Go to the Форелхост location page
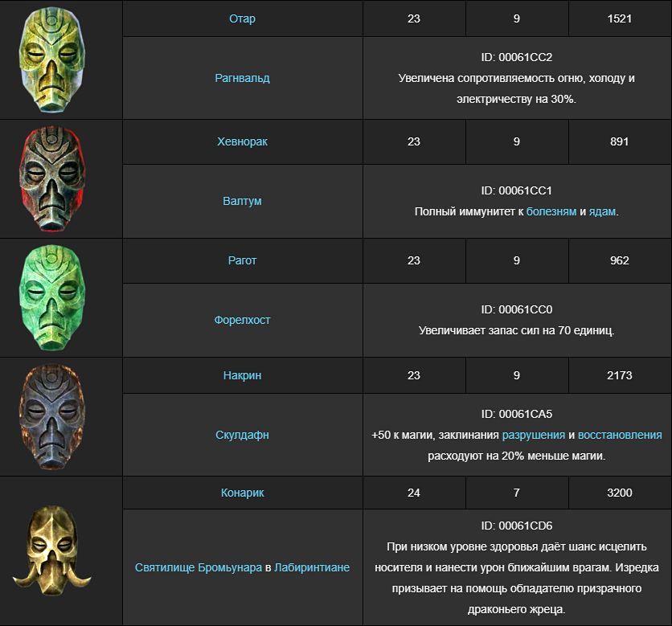The image size is (672, 626). click(x=242, y=320)
